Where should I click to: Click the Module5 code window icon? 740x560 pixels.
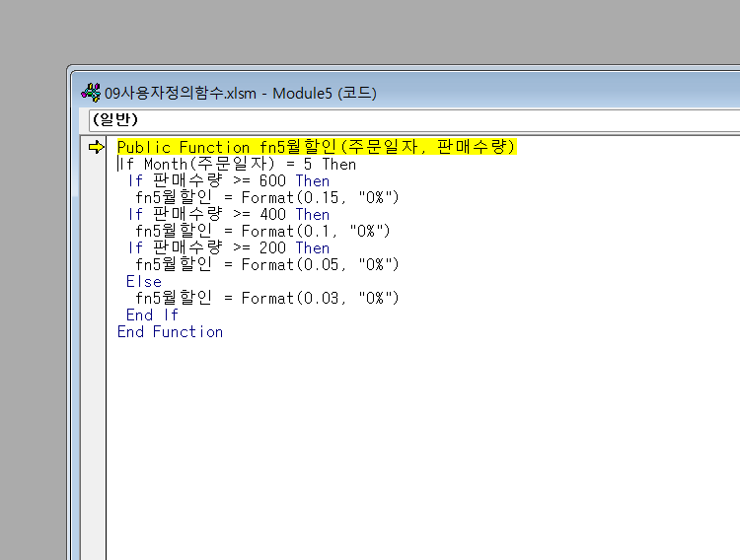click(x=91, y=93)
